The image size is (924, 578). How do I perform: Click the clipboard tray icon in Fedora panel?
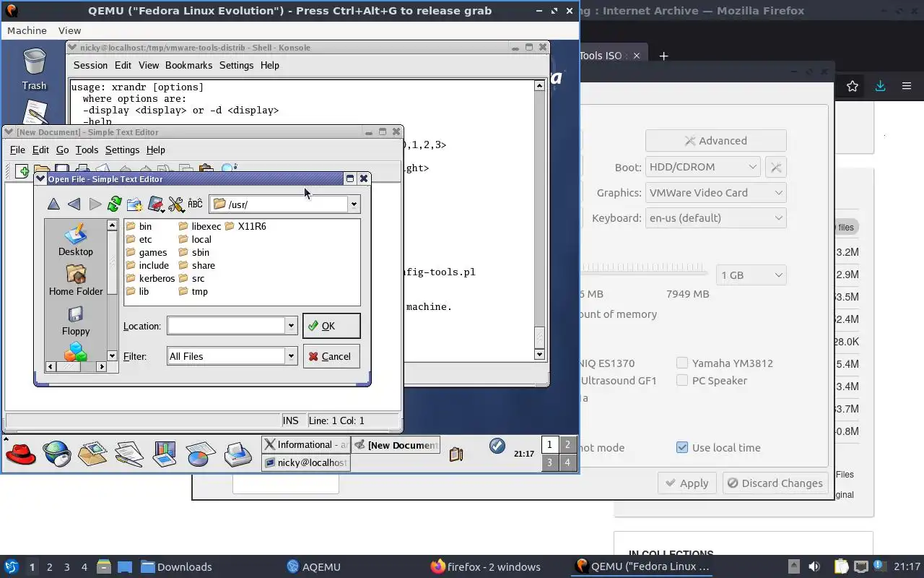456,454
